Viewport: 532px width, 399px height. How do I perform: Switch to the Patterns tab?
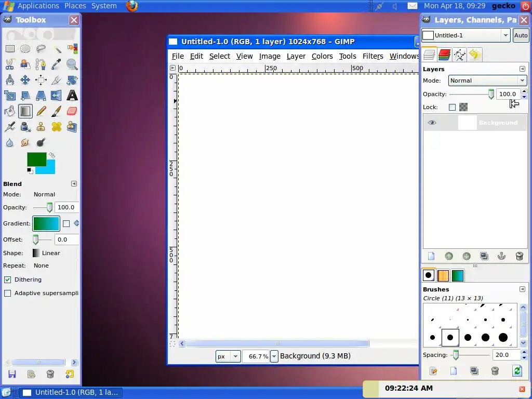point(443,275)
